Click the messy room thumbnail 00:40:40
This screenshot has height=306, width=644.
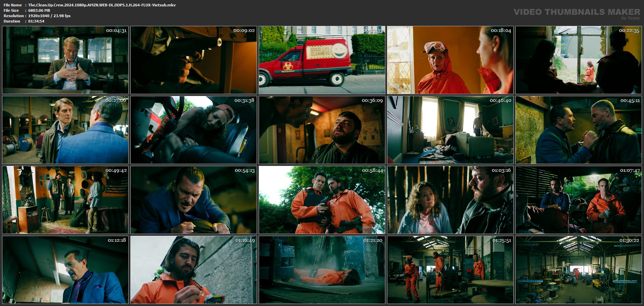coord(450,130)
